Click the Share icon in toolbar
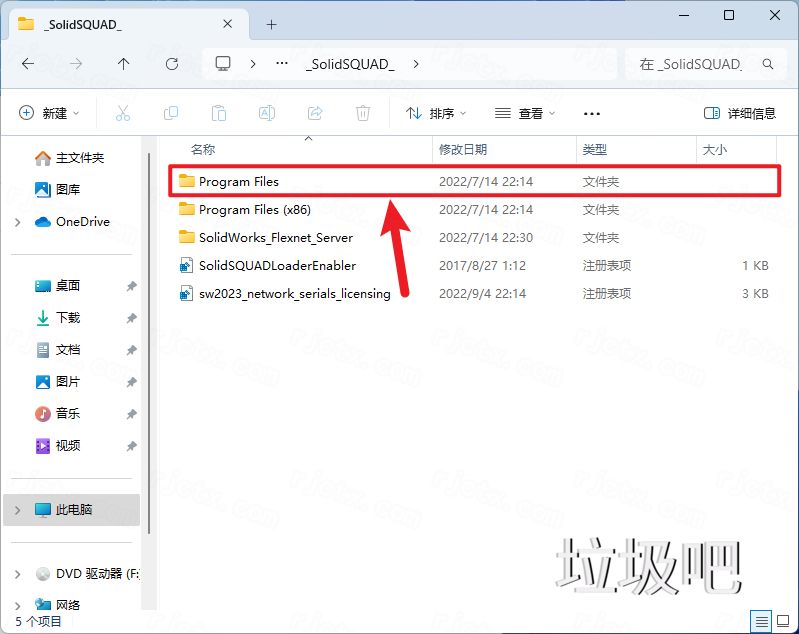799x634 pixels. tap(315, 113)
